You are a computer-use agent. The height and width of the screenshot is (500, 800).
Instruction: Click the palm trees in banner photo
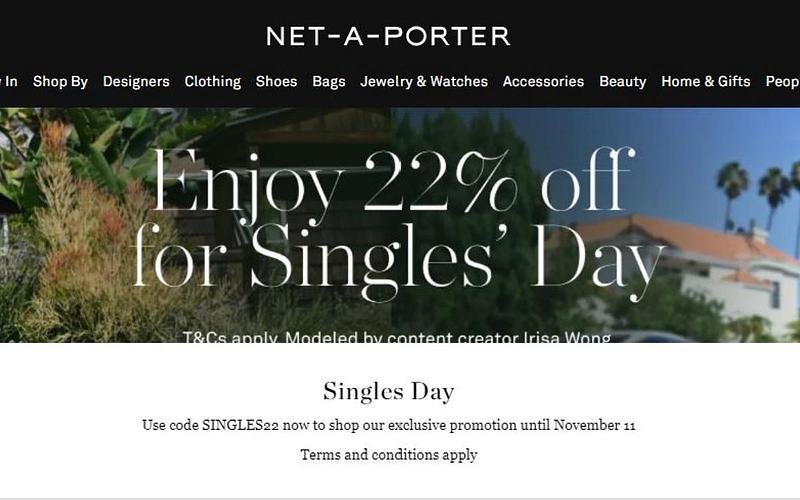click(x=757, y=190)
